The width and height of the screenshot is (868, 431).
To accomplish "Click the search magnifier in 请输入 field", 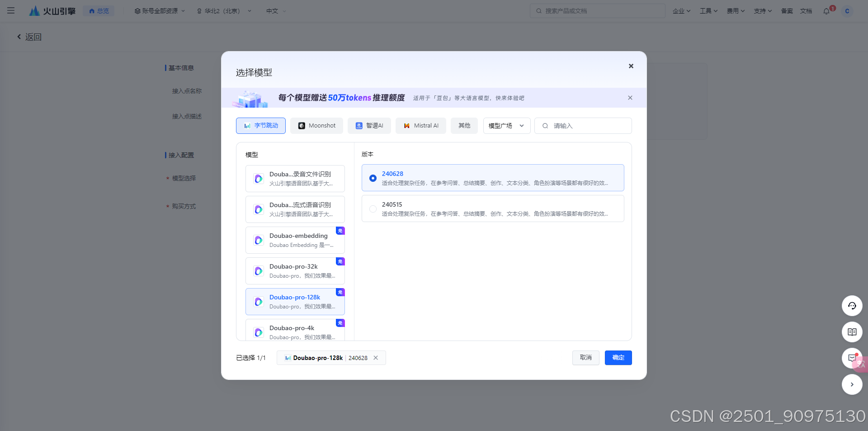I will [545, 126].
